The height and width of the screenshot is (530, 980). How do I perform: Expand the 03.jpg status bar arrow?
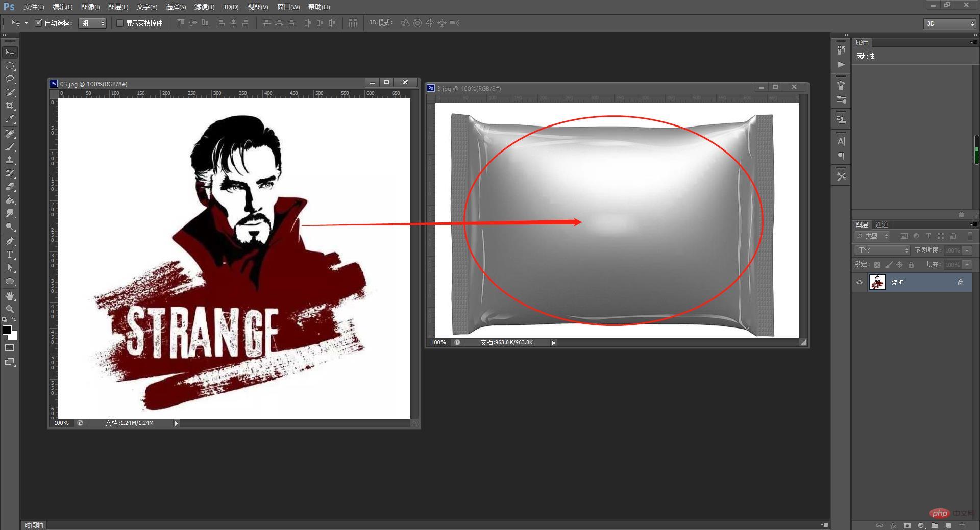[177, 423]
